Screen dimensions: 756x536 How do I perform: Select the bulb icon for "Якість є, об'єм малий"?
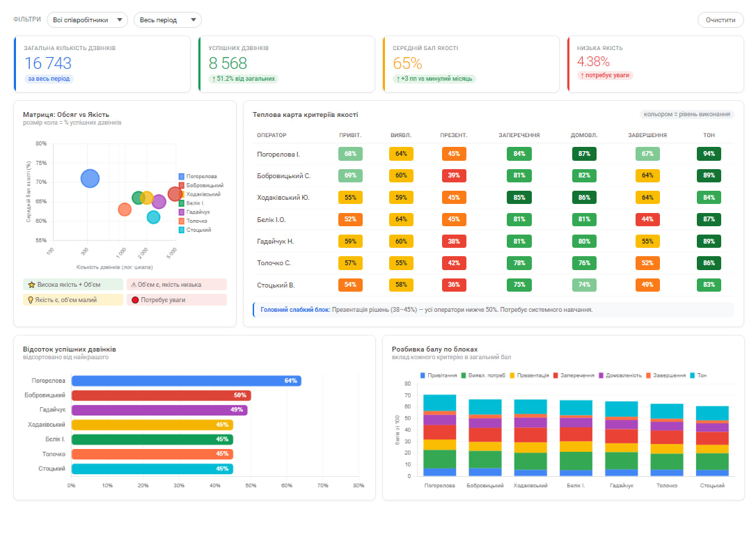click(31, 299)
